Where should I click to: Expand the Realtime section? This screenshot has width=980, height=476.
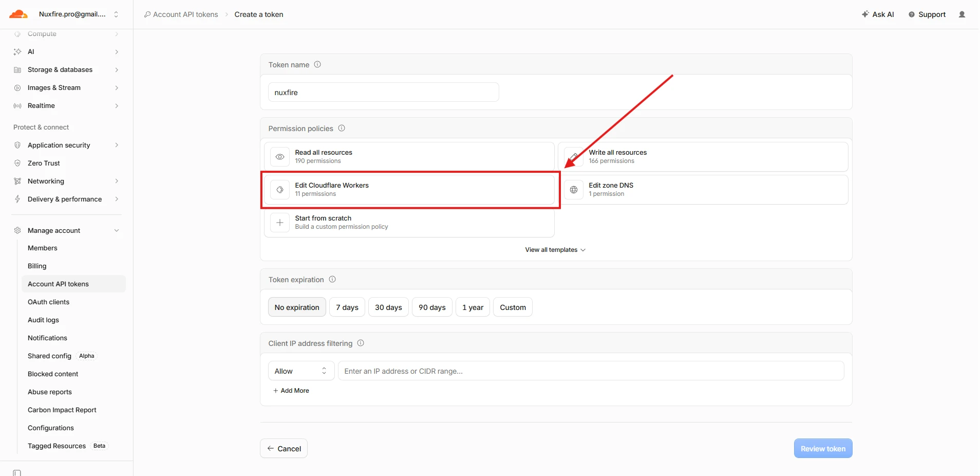pos(117,106)
